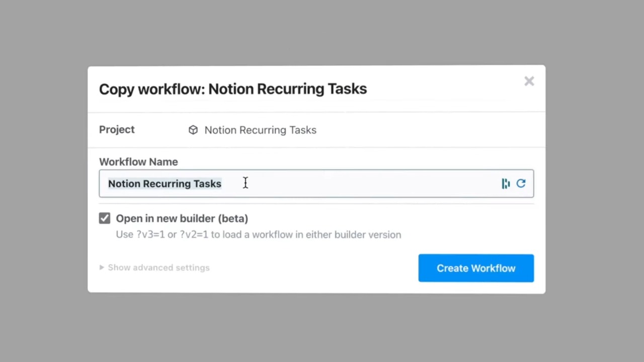Click the cube icon beside the project name
644x362 pixels.
(193, 130)
